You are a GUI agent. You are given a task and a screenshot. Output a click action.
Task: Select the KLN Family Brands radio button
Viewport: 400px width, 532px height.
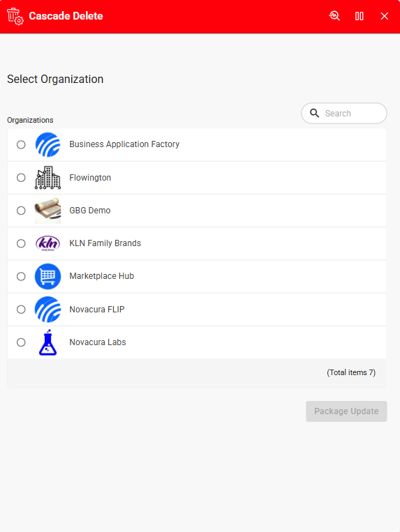21,243
